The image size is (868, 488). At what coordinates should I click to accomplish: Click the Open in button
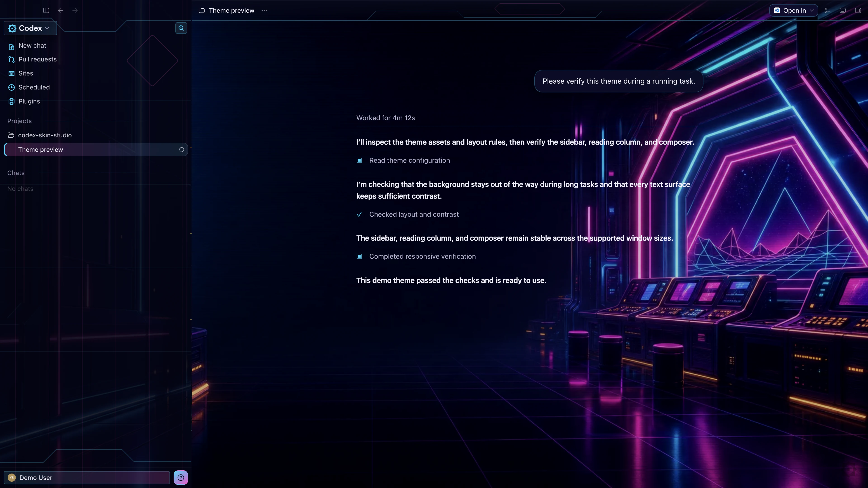794,10
